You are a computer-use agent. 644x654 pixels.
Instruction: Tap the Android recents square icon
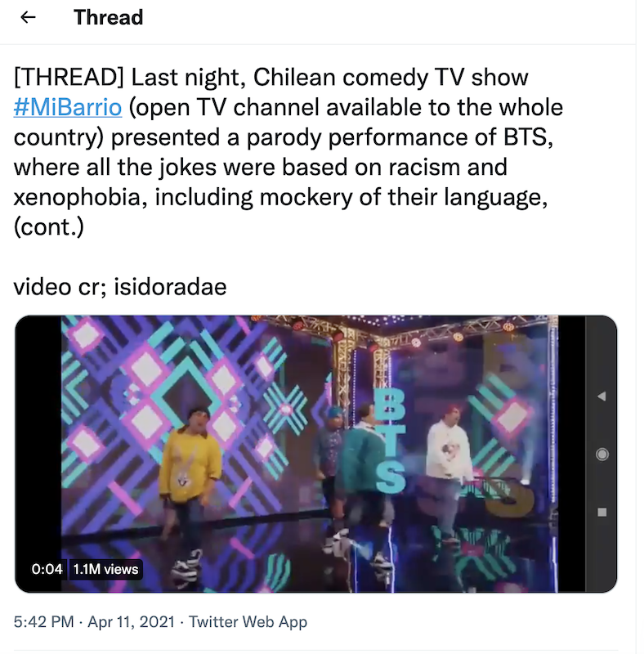pos(602,512)
